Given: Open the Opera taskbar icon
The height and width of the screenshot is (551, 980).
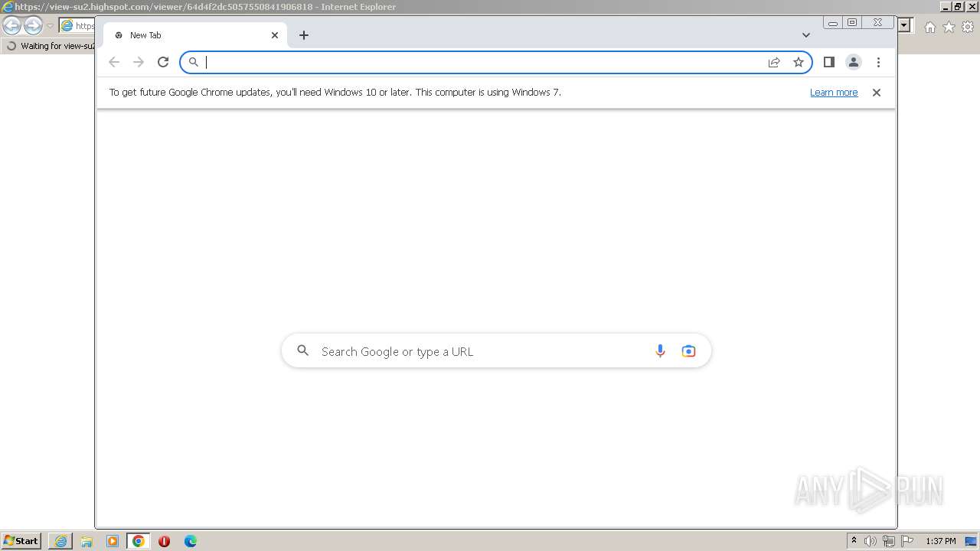Looking at the screenshot, I should 164,541.
